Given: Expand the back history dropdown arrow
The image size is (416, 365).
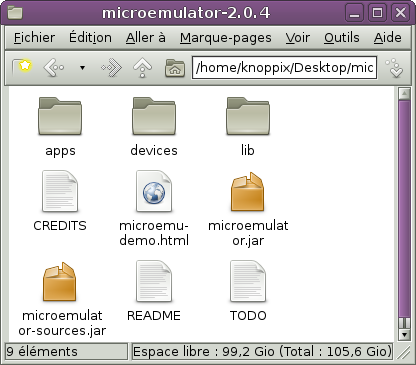Looking at the screenshot, I should pyautogui.click(x=82, y=68).
